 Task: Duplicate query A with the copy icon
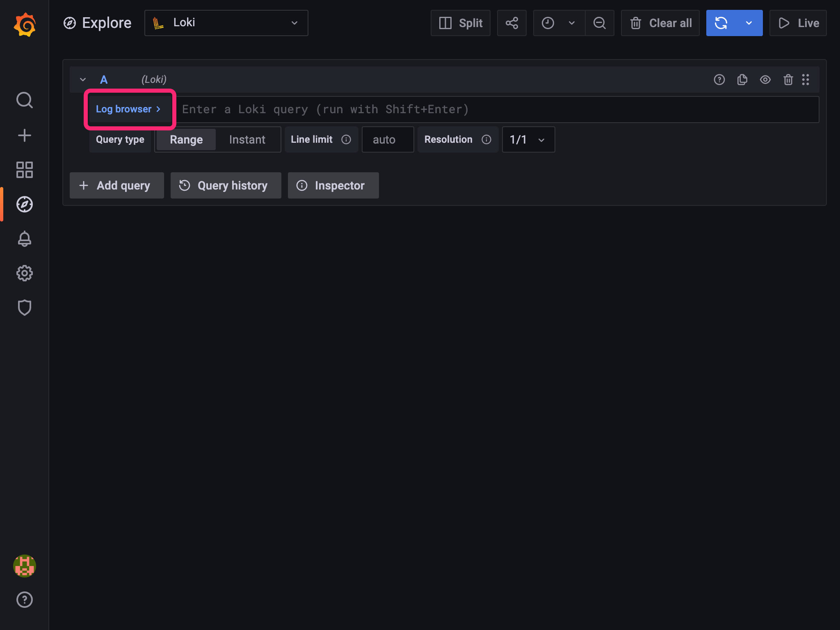click(x=742, y=80)
